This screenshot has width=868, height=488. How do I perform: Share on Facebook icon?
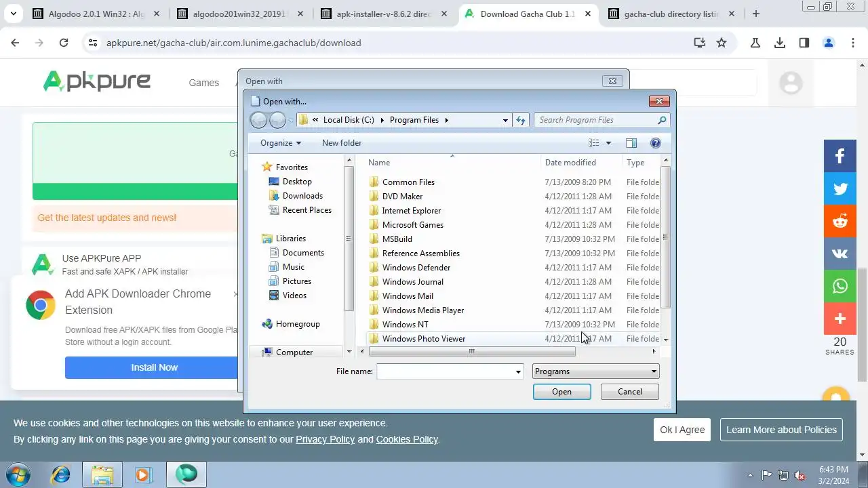(x=840, y=156)
